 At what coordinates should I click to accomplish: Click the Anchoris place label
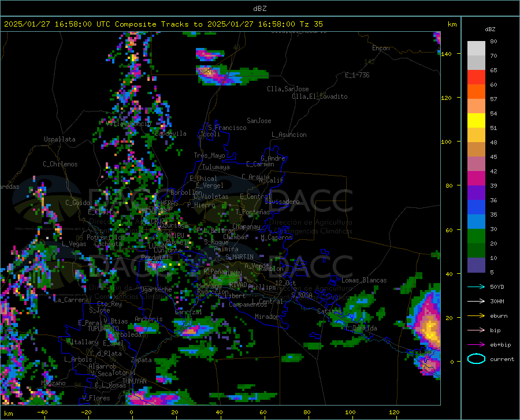[x=148, y=319]
